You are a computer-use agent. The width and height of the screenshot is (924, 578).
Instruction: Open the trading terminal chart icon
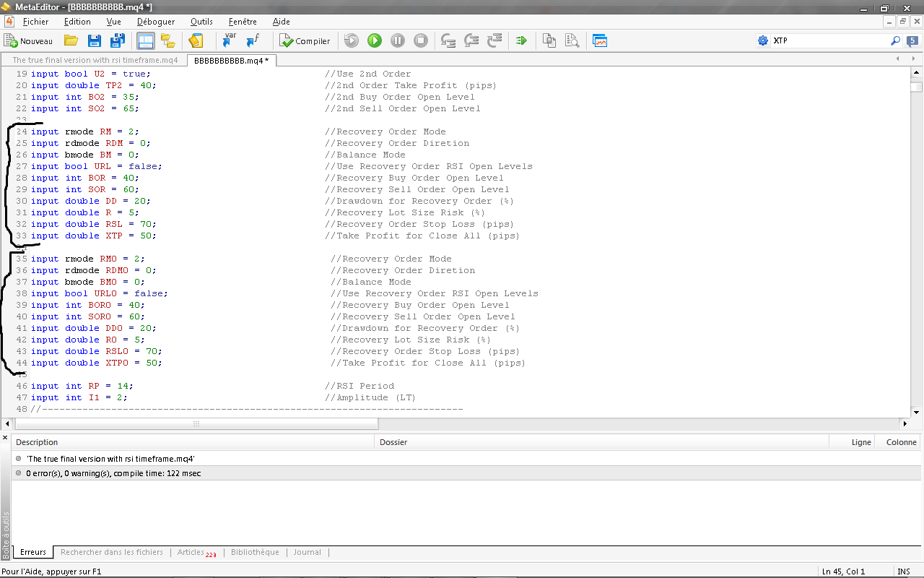(x=600, y=41)
